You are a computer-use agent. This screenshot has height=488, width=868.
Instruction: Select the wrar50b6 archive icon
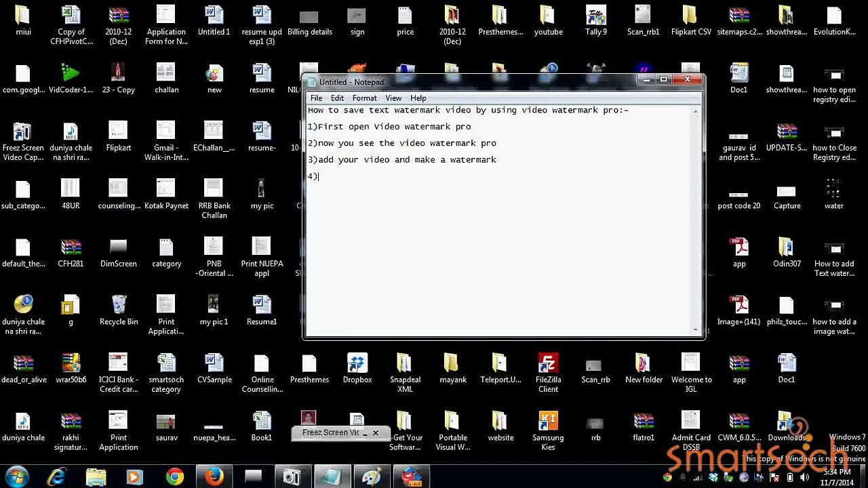tap(71, 368)
